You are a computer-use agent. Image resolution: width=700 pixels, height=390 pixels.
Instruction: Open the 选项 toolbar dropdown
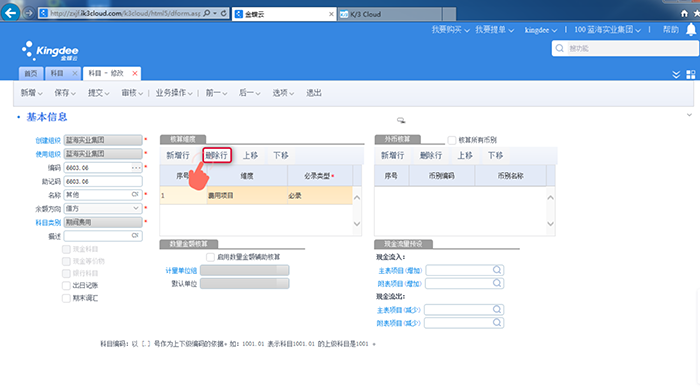click(283, 93)
